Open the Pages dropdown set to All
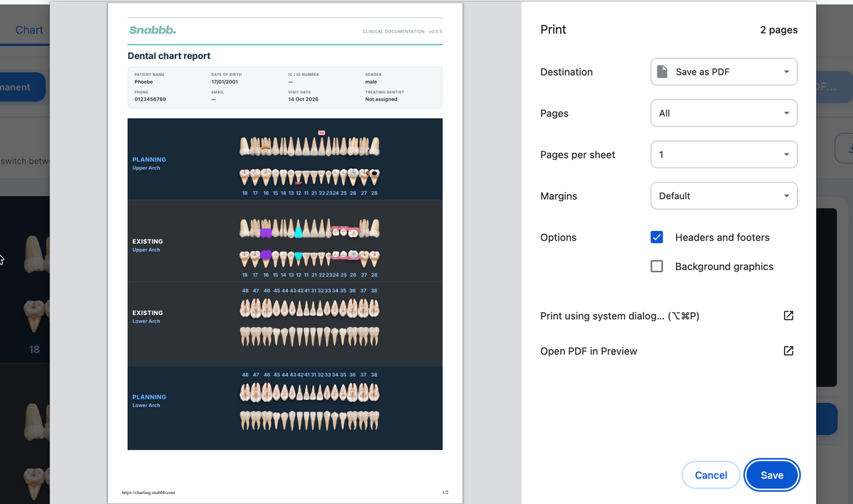The image size is (853, 504). coord(724,113)
